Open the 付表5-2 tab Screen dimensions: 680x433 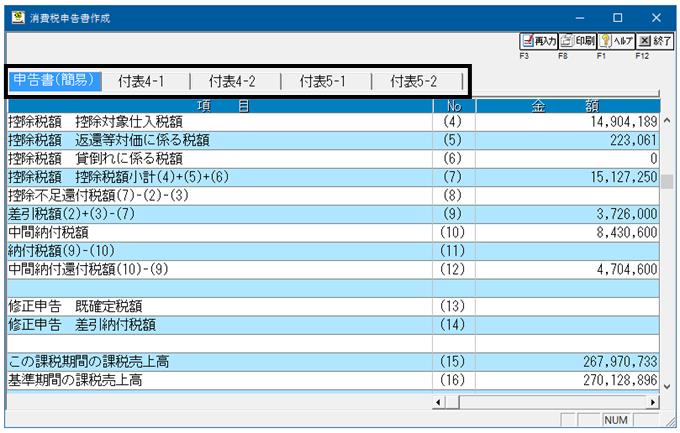(x=414, y=81)
